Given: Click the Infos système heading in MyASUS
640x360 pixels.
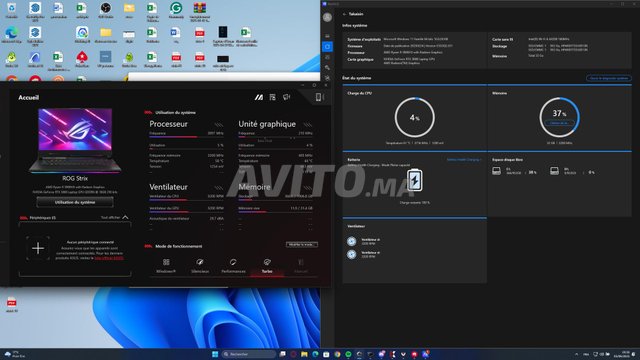Looking at the screenshot, I should click(x=355, y=25).
